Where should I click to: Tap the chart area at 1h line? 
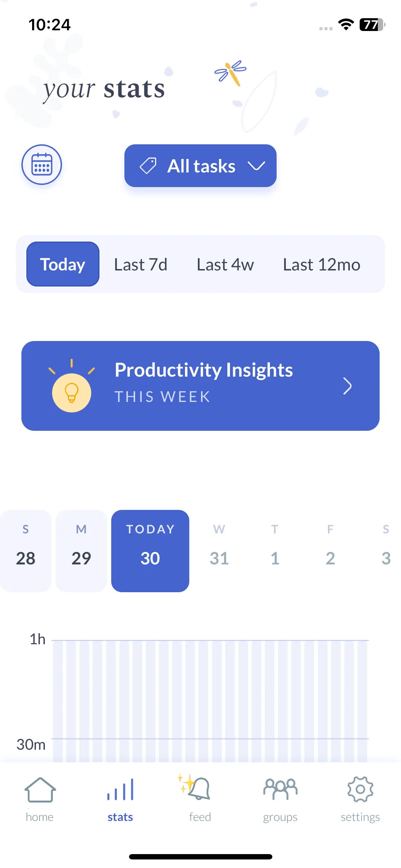pos(210,640)
